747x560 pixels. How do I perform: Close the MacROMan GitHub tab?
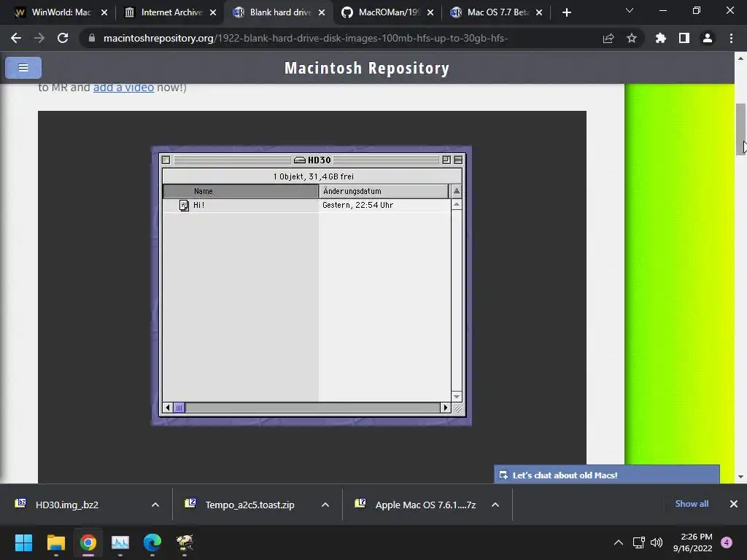click(x=430, y=12)
